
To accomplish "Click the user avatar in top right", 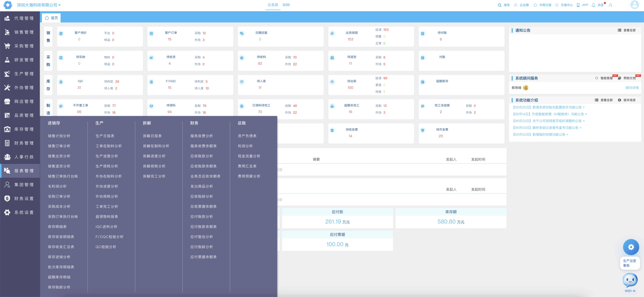I will click(634, 5).
